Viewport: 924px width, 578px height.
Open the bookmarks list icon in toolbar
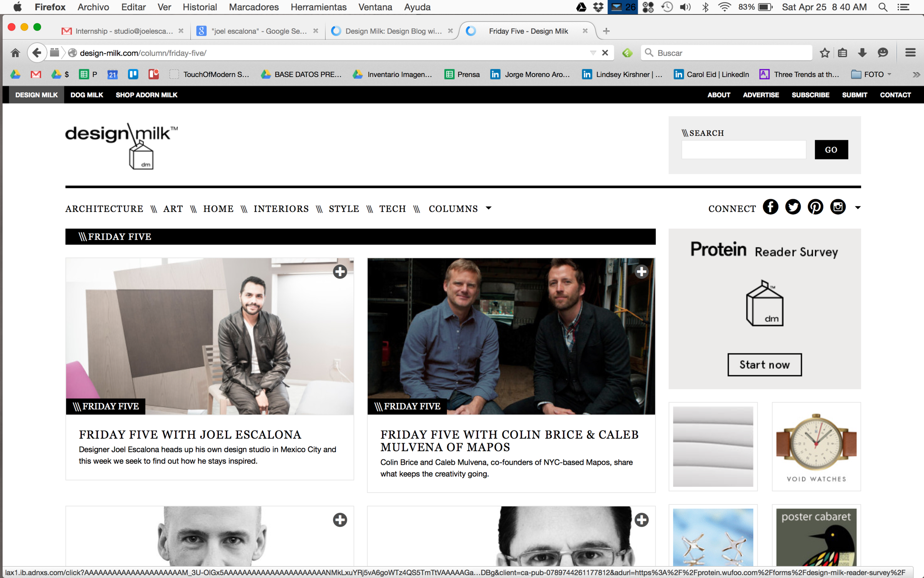(843, 53)
